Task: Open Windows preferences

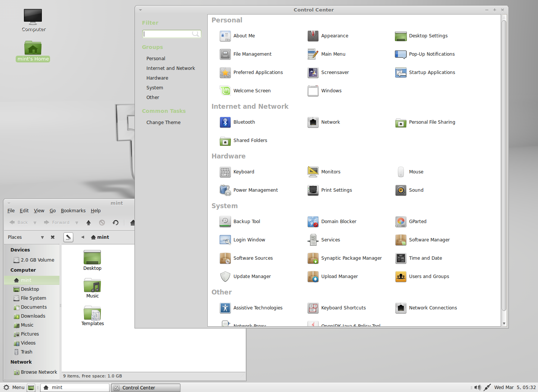Action: [325, 91]
